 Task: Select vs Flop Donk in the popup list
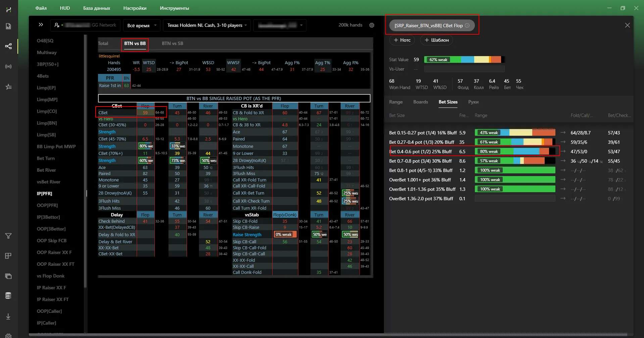[51, 276]
